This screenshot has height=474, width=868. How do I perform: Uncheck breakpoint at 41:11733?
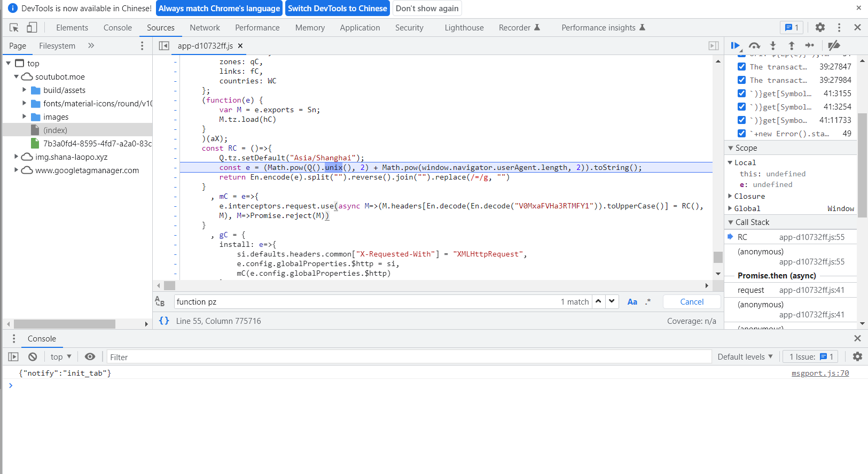click(x=741, y=120)
